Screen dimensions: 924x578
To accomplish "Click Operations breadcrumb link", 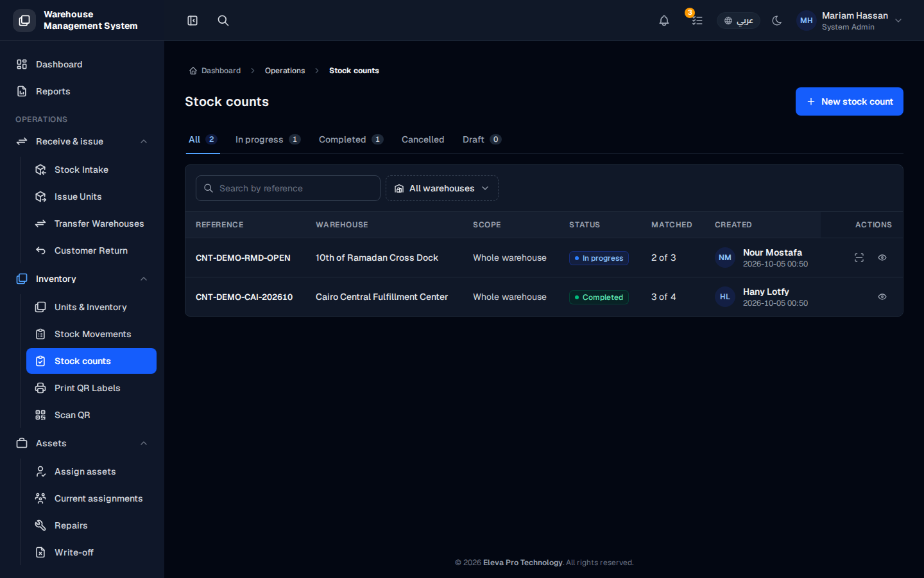I will coord(285,71).
